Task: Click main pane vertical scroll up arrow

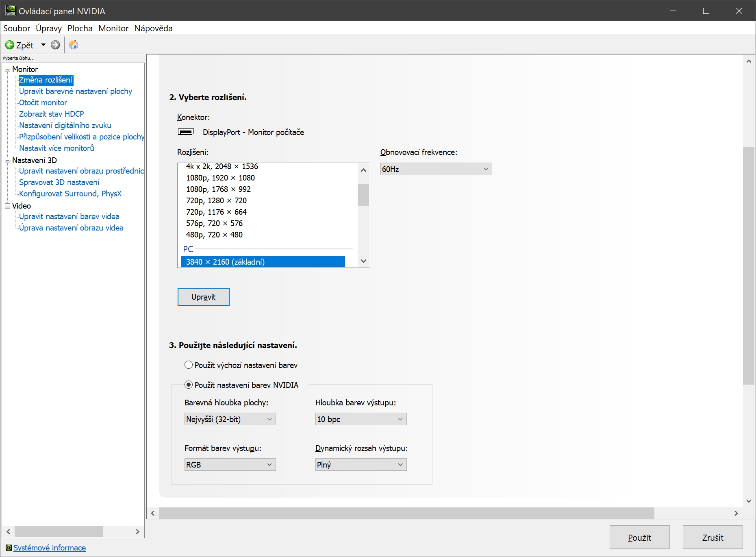Action: tap(749, 61)
